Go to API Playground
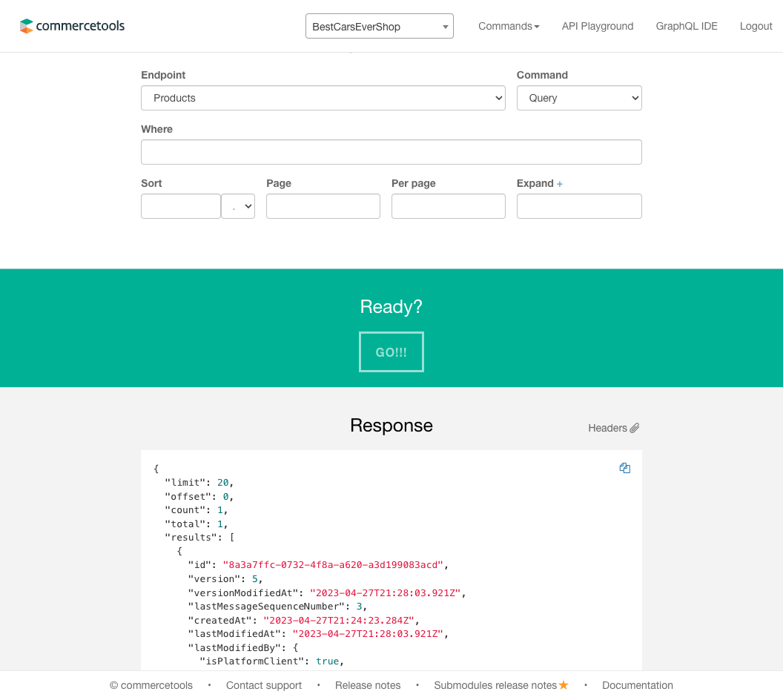The height and width of the screenshot is (700, 783). click(x=597, y=26)
